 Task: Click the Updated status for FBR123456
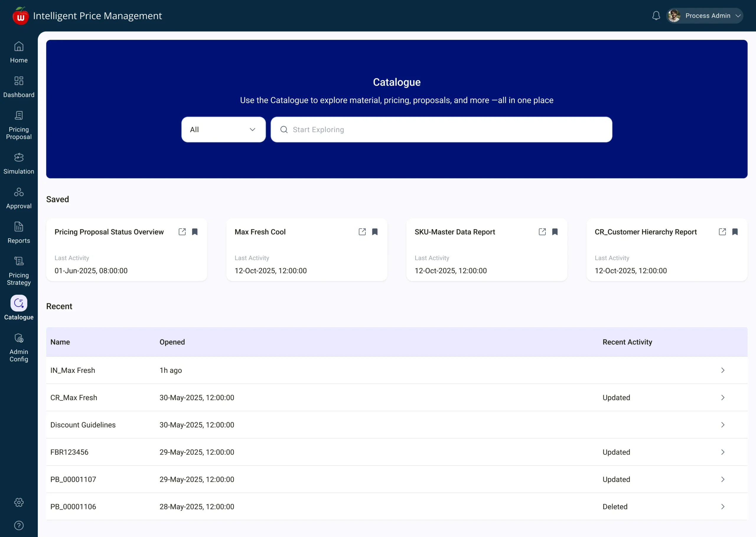(x=616, y=452)
